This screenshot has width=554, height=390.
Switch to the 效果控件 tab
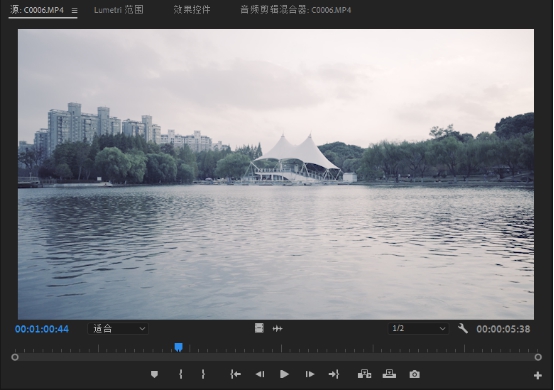(192, 10)
